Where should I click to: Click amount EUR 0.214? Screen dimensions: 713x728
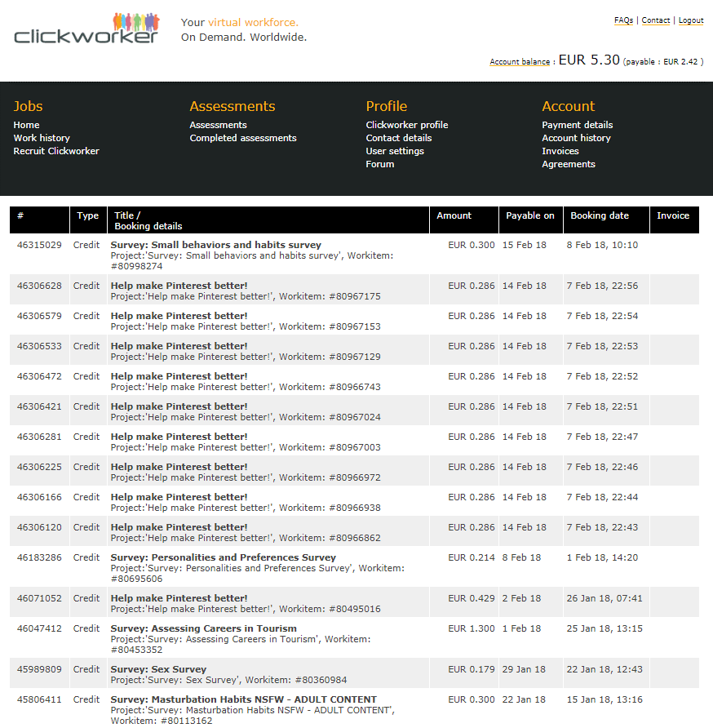pyautogui.click(x=472, y=557)
